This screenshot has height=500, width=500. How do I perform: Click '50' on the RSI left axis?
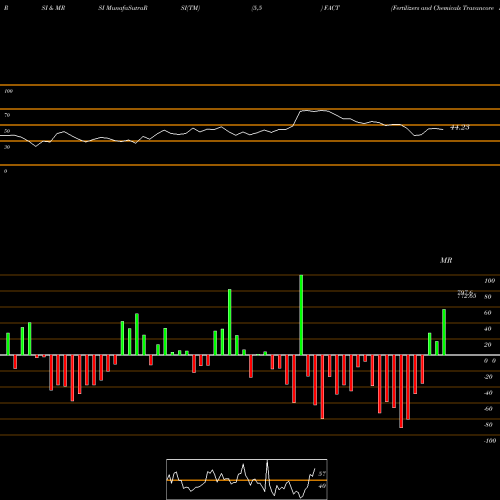pos(7,131)
